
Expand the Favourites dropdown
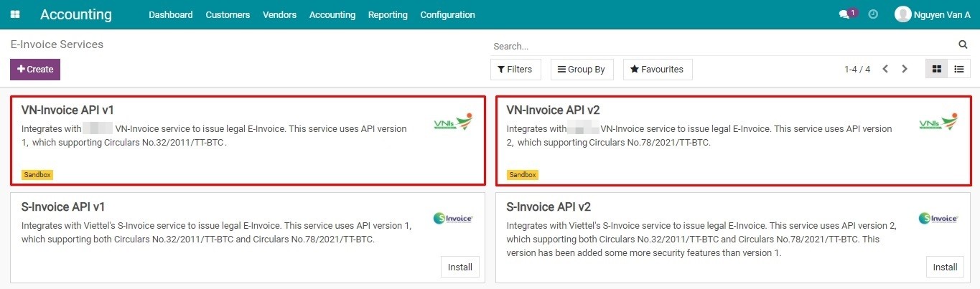pos(658,70)
